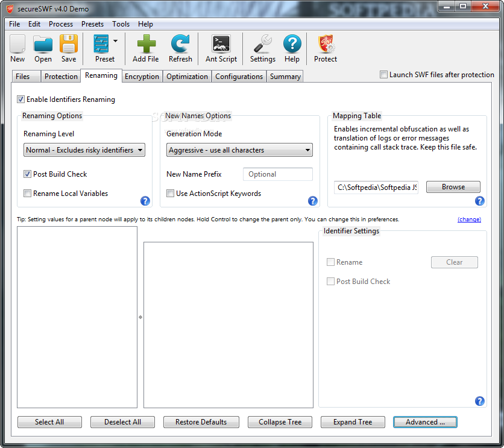Add a file with the green plus icon
504x448 pixels.
click(146, 44)
